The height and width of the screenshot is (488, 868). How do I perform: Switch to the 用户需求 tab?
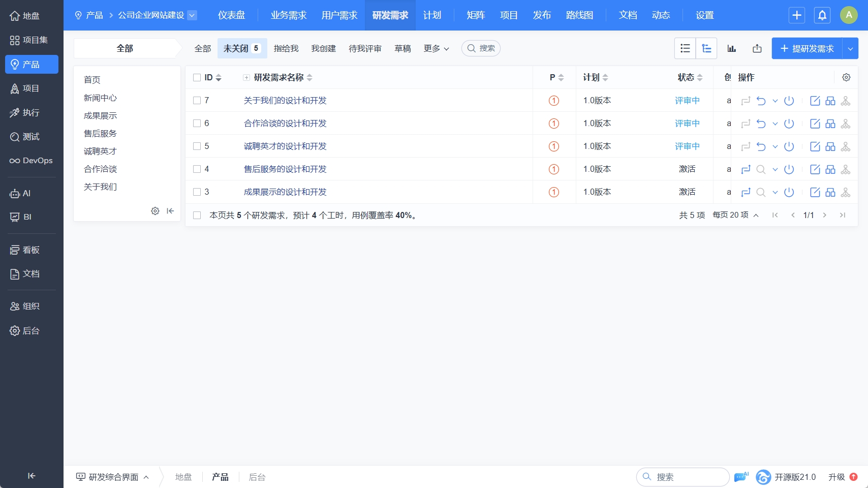[339, 15]
